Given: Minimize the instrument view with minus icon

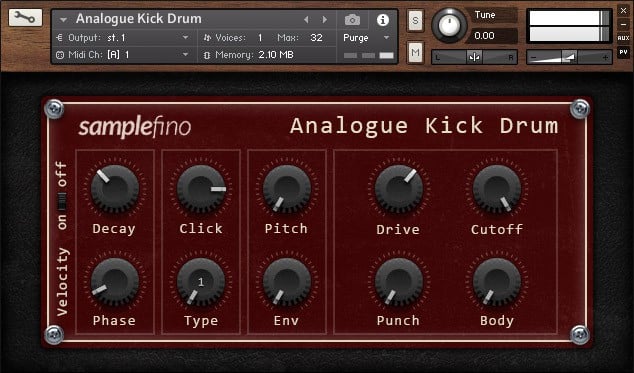Looking at the screenshot, I should 623,25.
